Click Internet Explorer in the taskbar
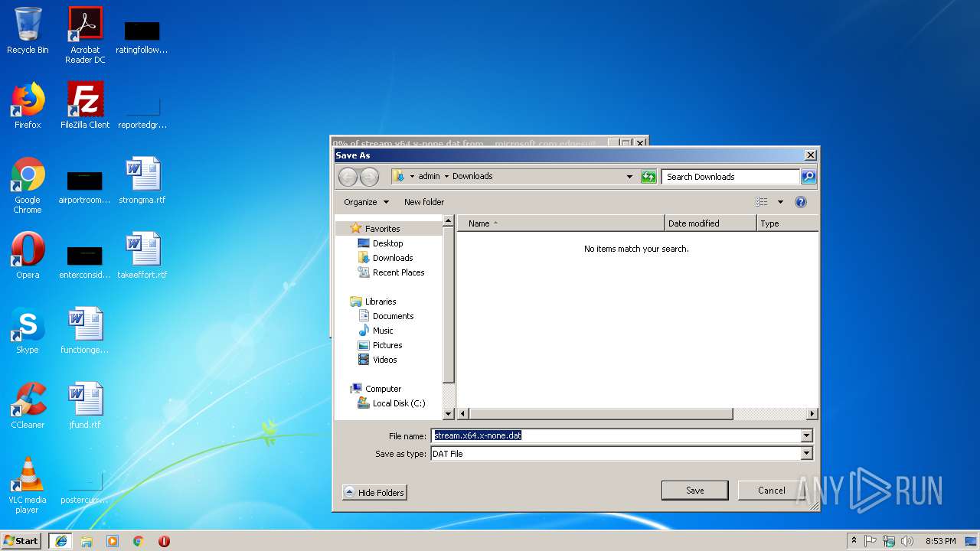The image size is (980, 551). [61, 541]
